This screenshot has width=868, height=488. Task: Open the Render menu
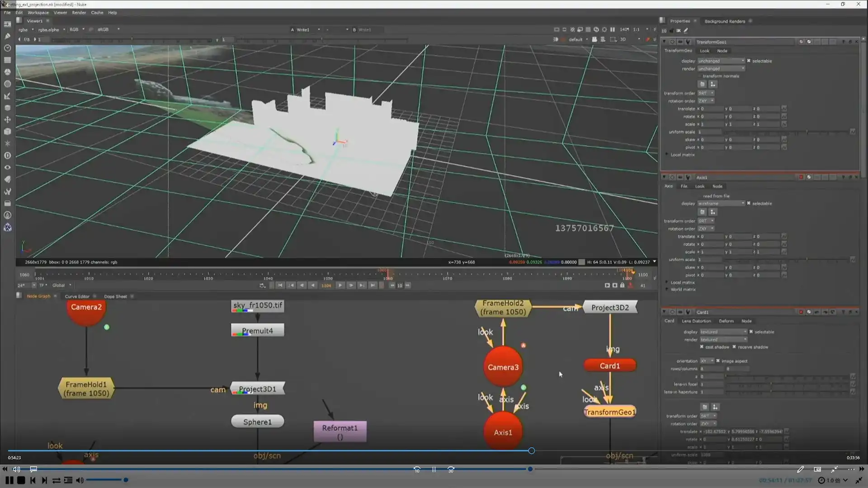[x=79, y=13]
